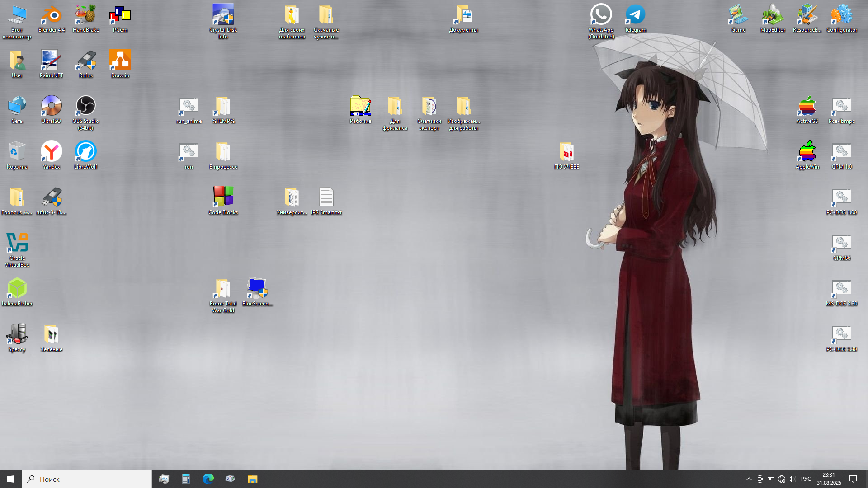This screenshot has width=868, height=488.
Task: Click the Поиск taskbar search box
Action: tap(87, 479)
